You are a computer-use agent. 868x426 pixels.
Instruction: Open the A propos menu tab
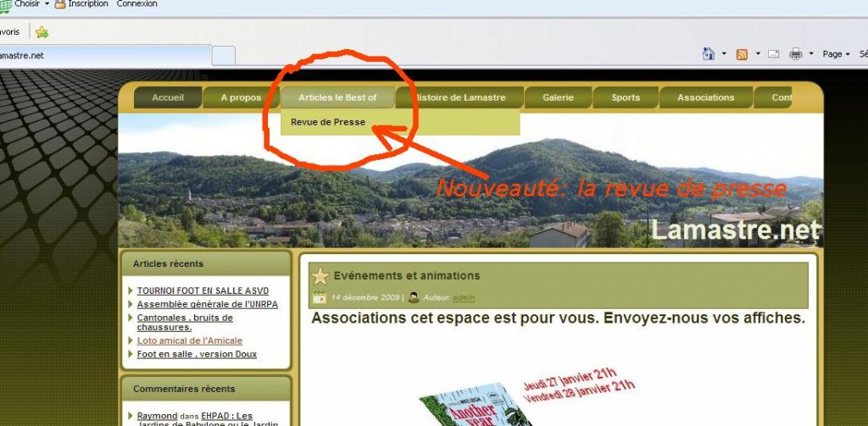pos(241,97)
